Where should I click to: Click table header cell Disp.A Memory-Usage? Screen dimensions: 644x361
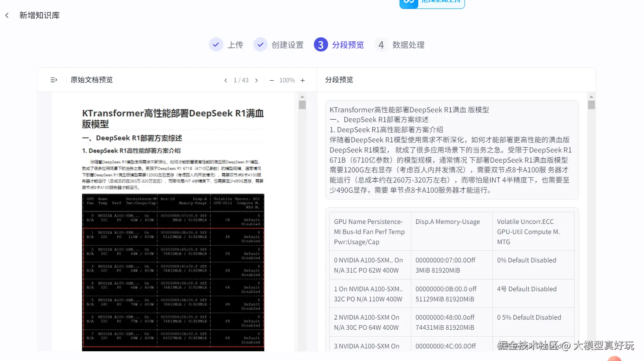point(452,232)
